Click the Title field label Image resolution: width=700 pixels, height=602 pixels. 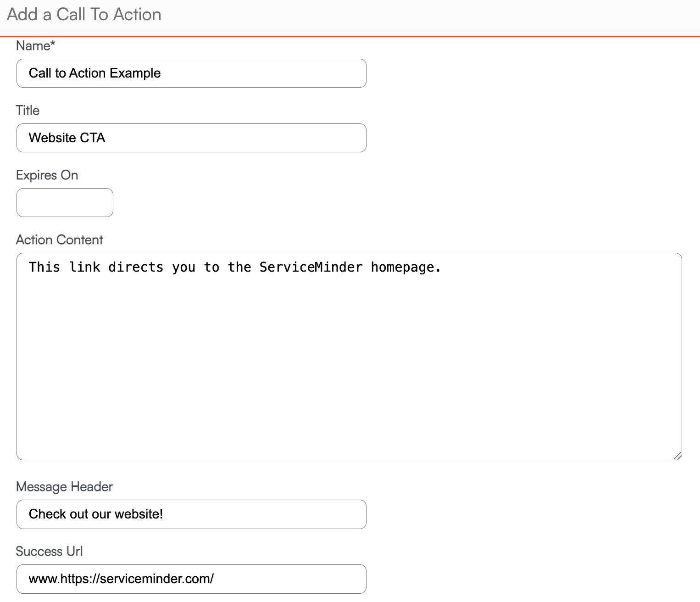[x=28, y=111]
